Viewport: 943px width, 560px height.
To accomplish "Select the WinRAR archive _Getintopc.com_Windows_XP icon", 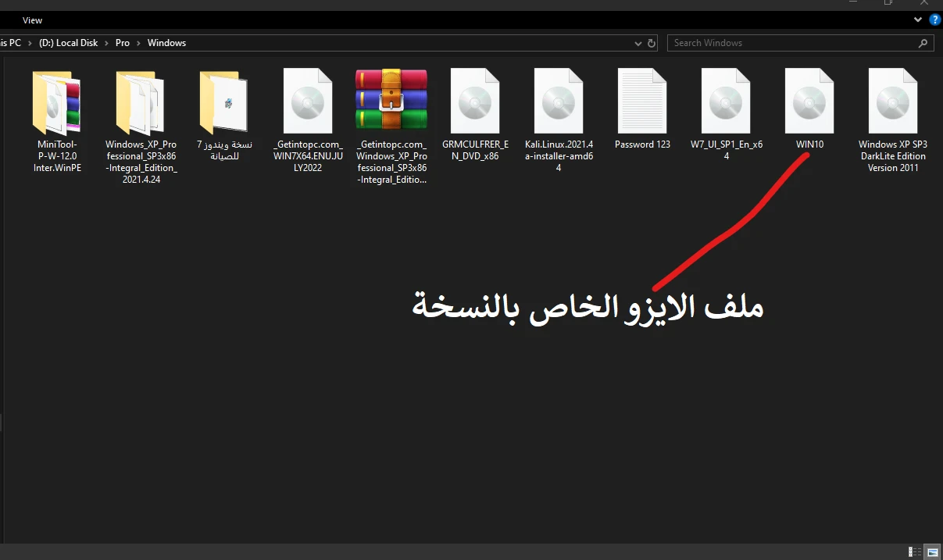I will [x=391, y=99].
